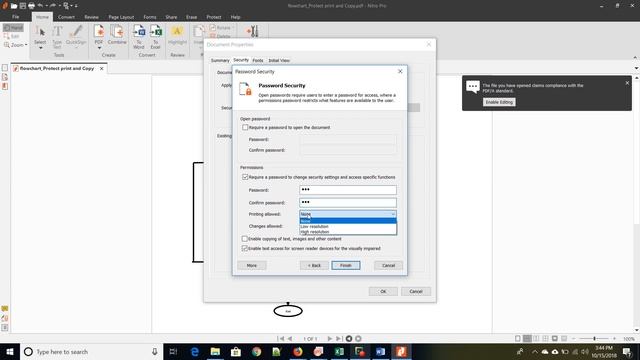The height and width of the screenshot is (360, 640).
Task: Uncheck 'Require a password to change security settings'
Action: 245,177
